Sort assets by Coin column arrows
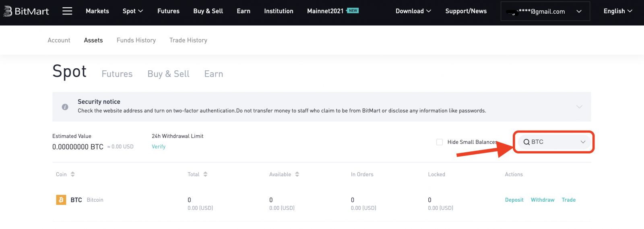644x229 pixels. tap(73, 174)
